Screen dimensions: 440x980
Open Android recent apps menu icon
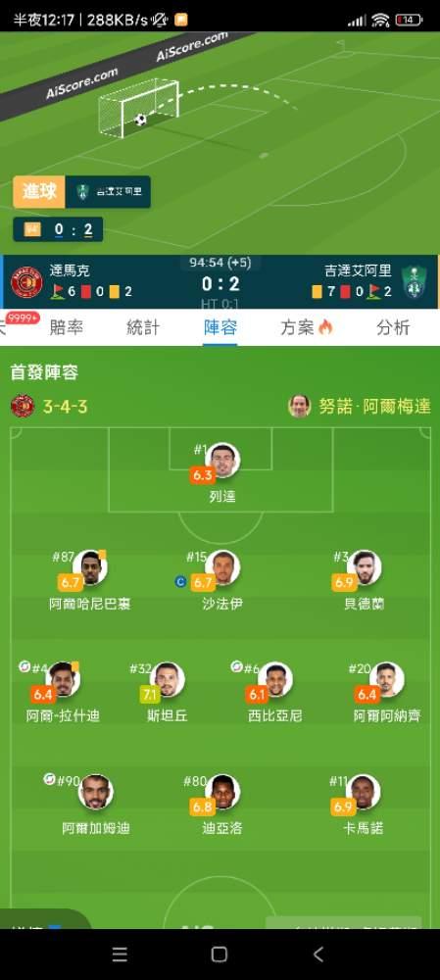tap(120, 954)
